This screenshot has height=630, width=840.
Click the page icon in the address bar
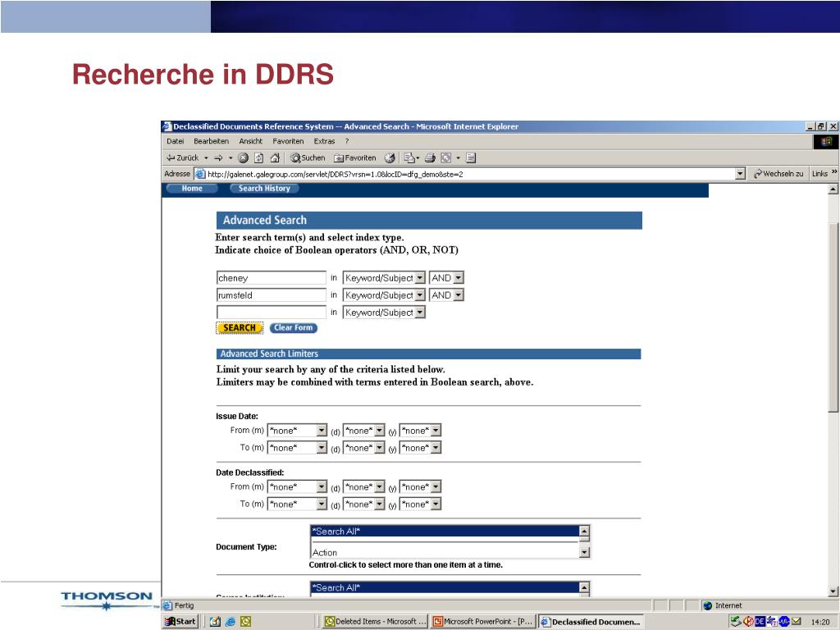coord(200,174)
